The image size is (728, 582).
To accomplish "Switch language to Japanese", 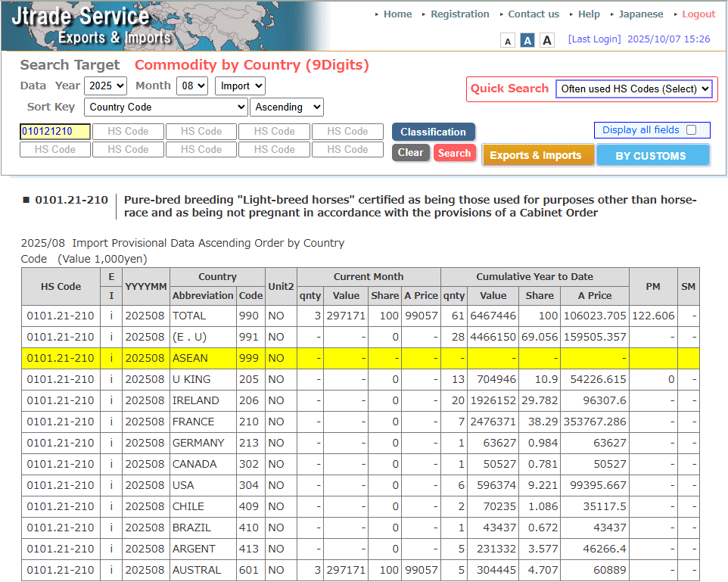I will click(640, 14).
